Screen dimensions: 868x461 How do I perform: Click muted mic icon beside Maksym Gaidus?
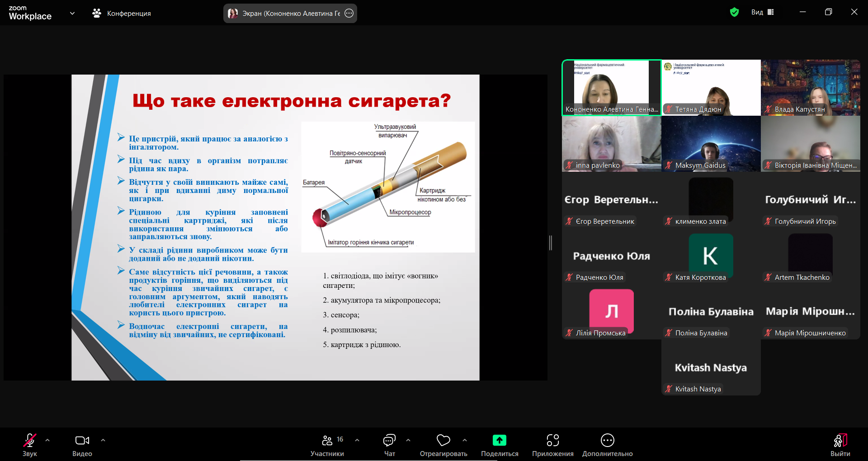[669, 165]
